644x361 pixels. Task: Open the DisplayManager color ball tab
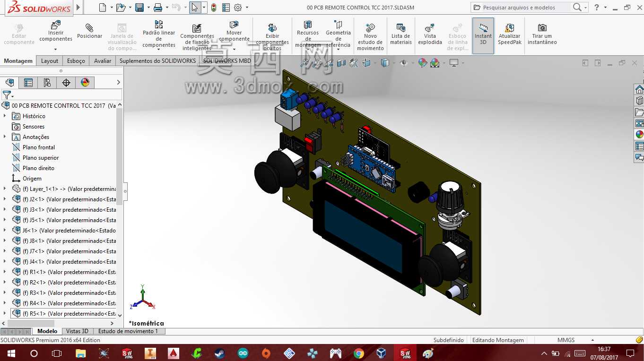(x=85, y=83)
